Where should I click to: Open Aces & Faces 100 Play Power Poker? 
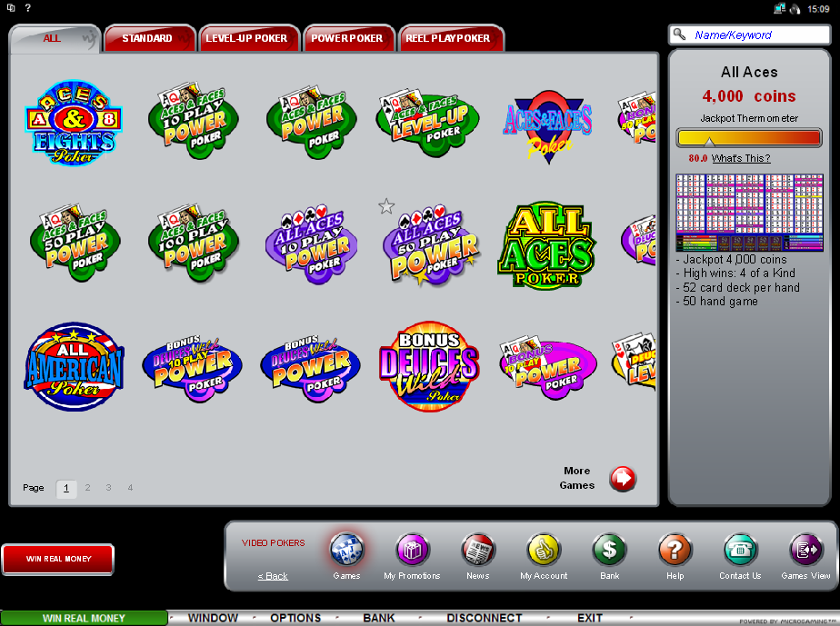[194, 243]
